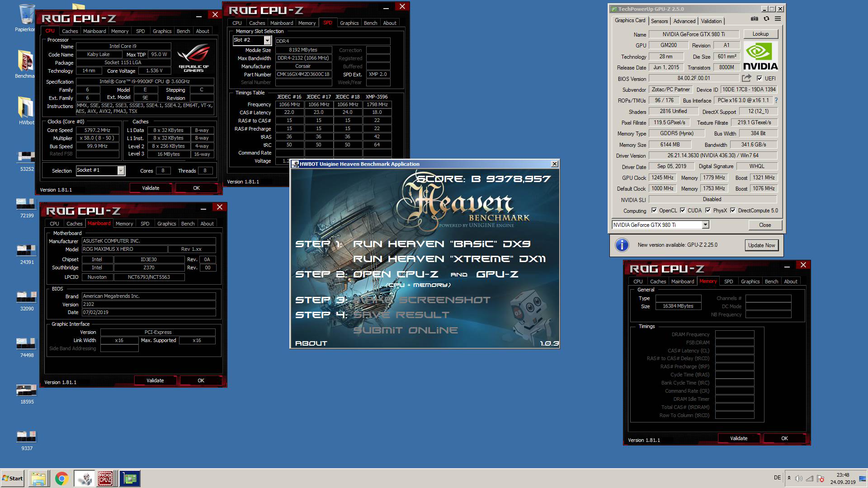Take a GPU-Z screenshot with camera icon
Image resolution: width=868 pixels, height=488 pixels.
click(754, 19)
